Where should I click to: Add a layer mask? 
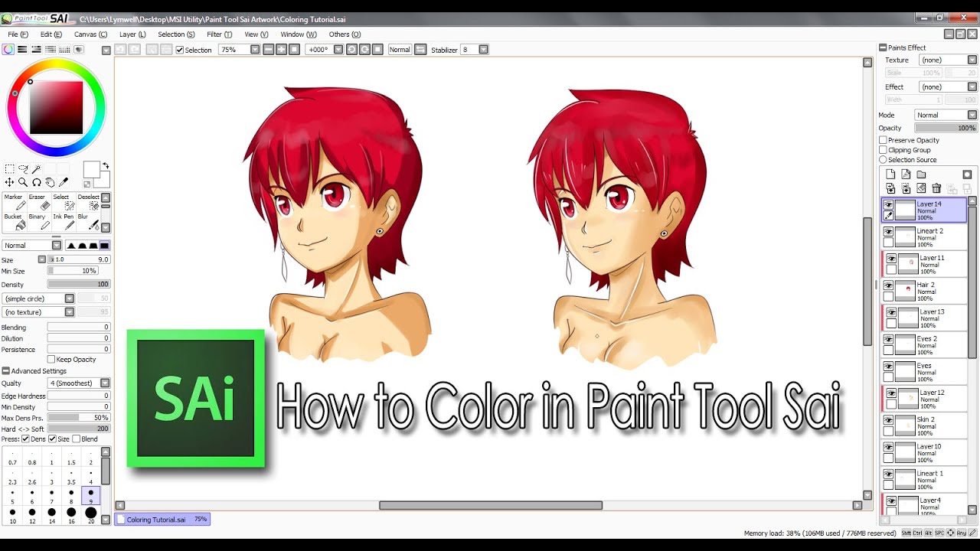[x=967, y=174]
